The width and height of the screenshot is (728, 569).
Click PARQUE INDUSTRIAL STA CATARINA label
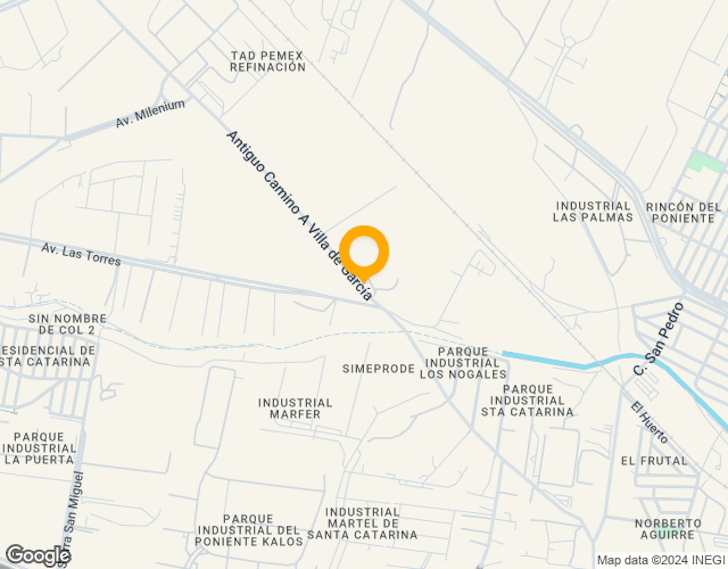pos(527,401)
